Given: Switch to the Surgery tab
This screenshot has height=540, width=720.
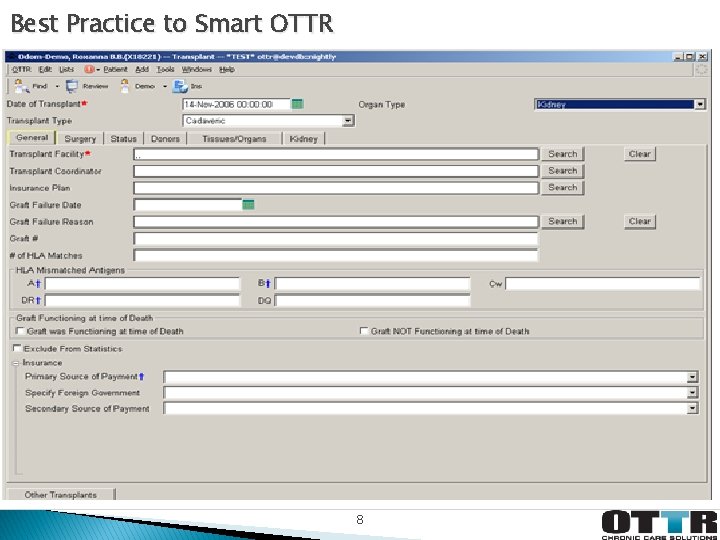Looking at the screenshot, I should pyautogui.click(x=80, y=139).
